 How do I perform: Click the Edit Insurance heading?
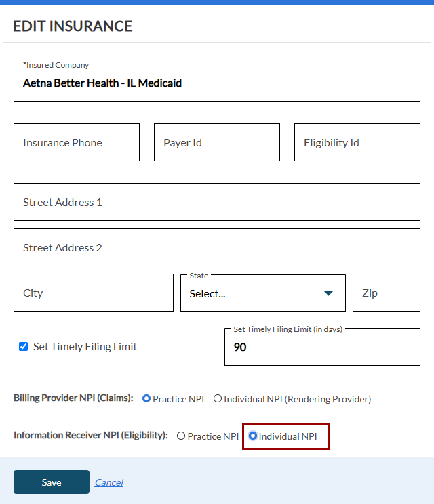pyautogui.click(x=73, y=26)
